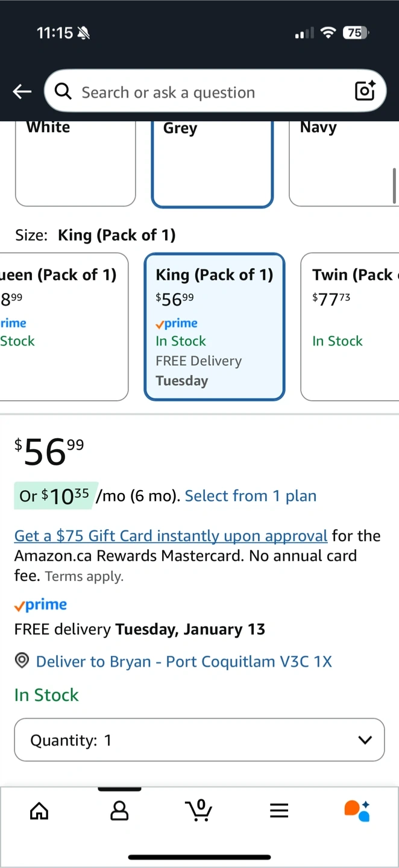This screenshot has width=399, height=868.
Task: Tap the $75 Gift Card offer link
Action: 171,536
